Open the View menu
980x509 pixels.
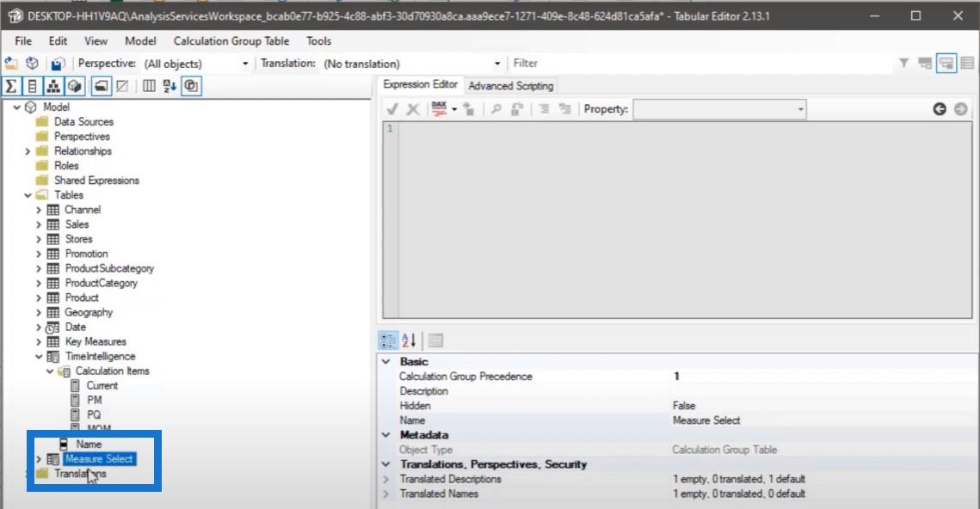point(96,41)
